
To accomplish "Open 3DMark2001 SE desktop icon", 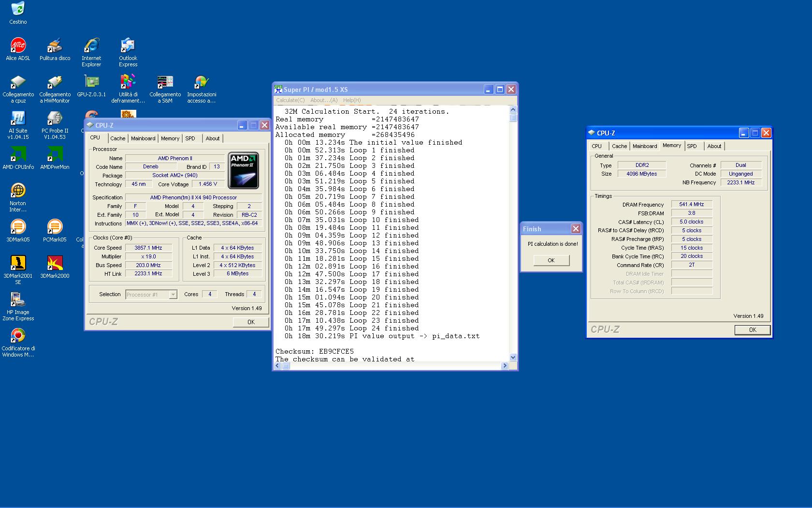I will click(x=18, y=270).
